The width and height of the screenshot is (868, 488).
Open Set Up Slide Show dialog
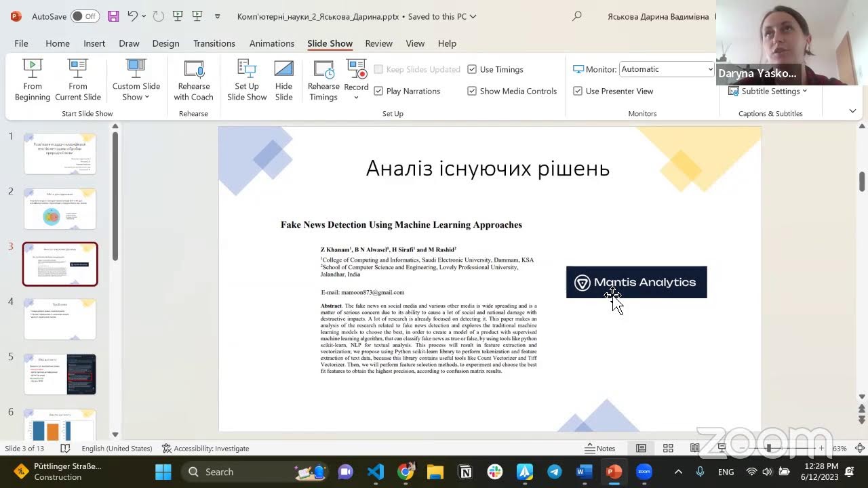(247, 80)
